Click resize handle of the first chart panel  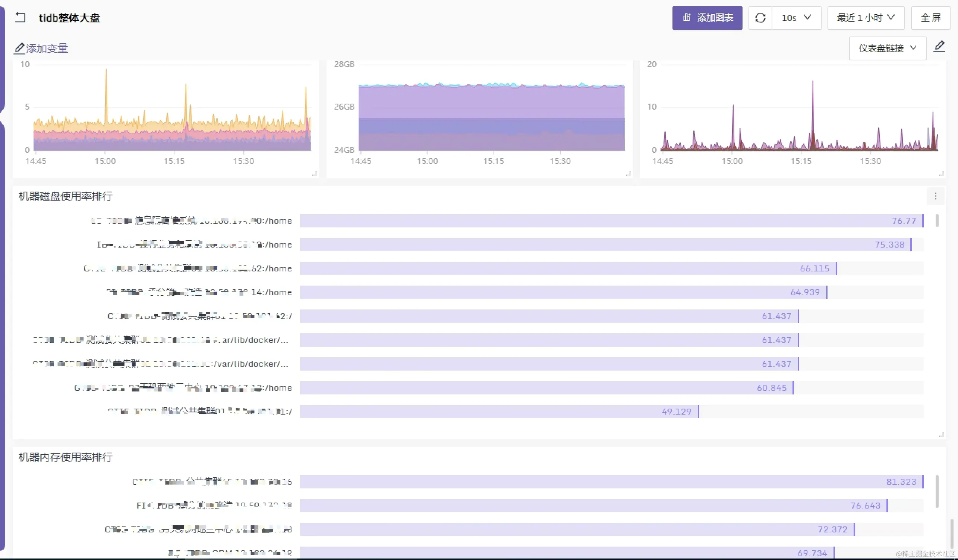(x=314, y=174)
